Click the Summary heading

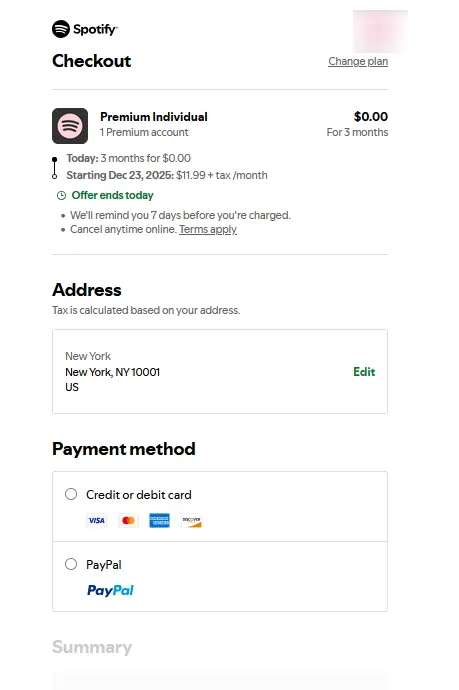(x=92, y=647)
